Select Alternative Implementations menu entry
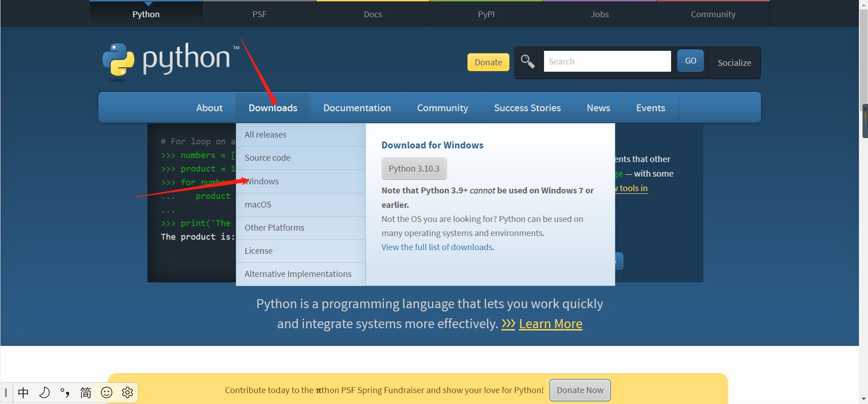The image size is (868, 404). coord(300,274)
